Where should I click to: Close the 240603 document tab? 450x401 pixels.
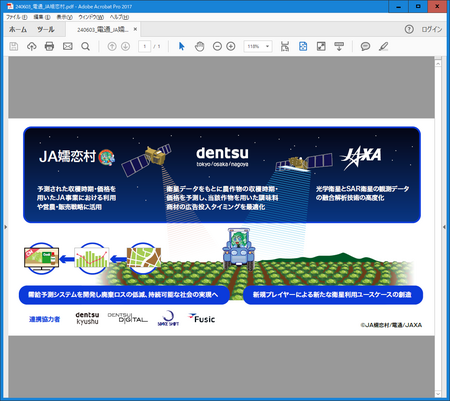[135, 29]
